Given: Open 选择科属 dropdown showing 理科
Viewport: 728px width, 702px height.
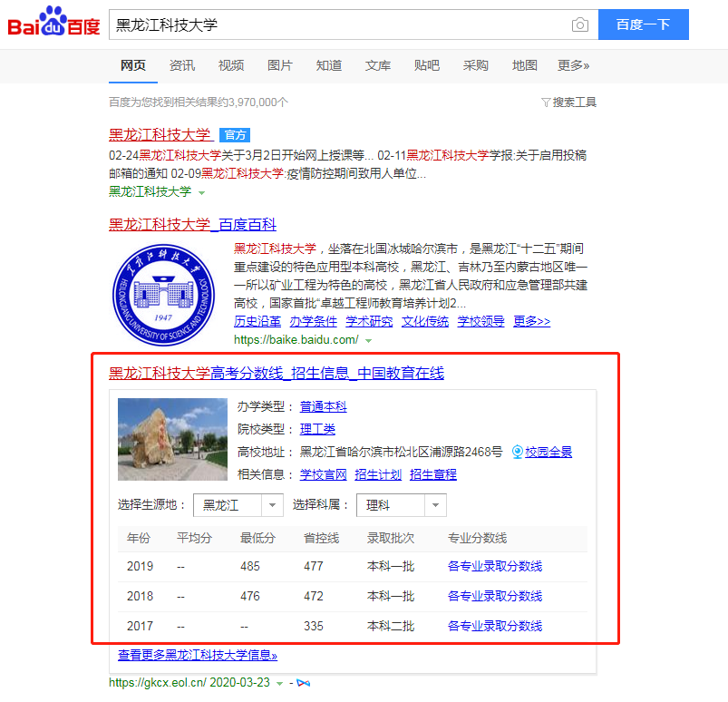Looking at the screenshot, I should [x=401, y=505].
